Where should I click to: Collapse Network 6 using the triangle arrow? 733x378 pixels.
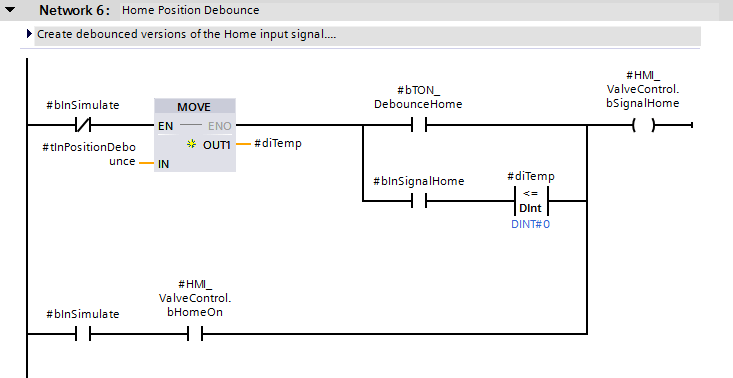10,9
